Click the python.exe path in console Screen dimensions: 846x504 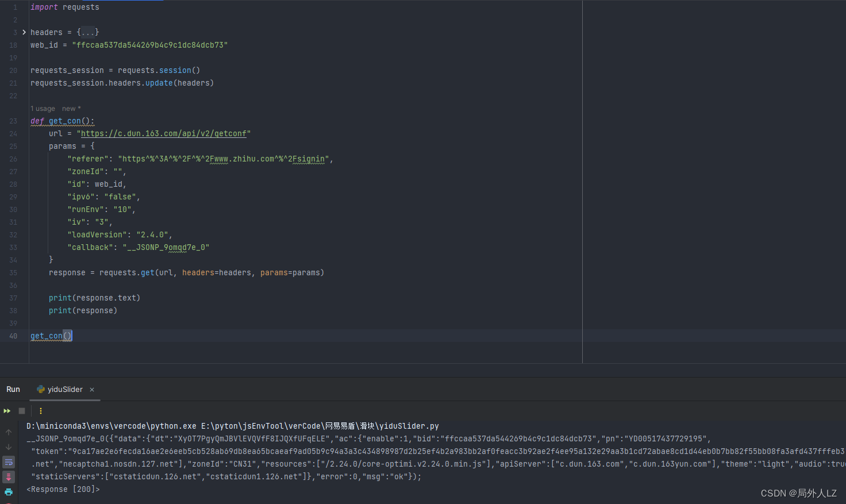point(111,426)
